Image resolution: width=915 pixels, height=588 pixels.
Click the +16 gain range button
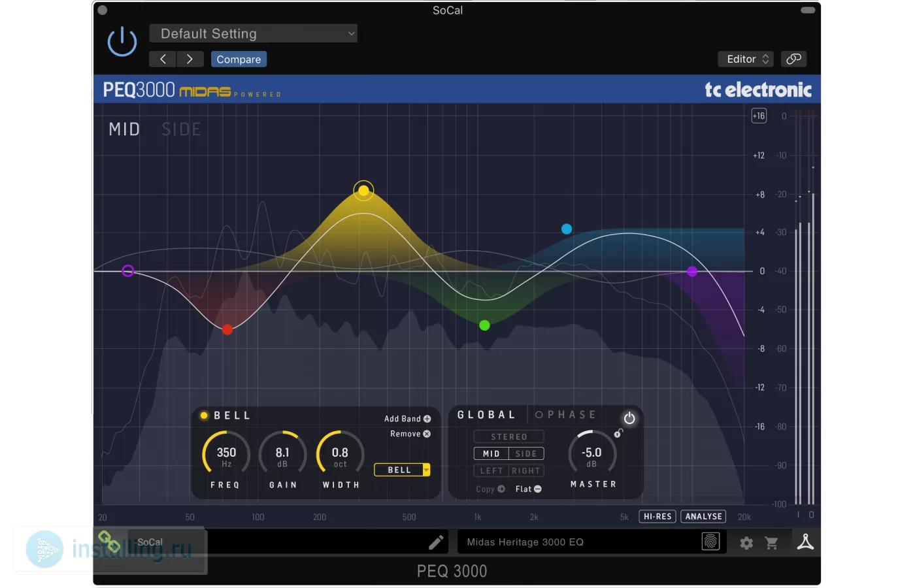(x=759, y=116)
